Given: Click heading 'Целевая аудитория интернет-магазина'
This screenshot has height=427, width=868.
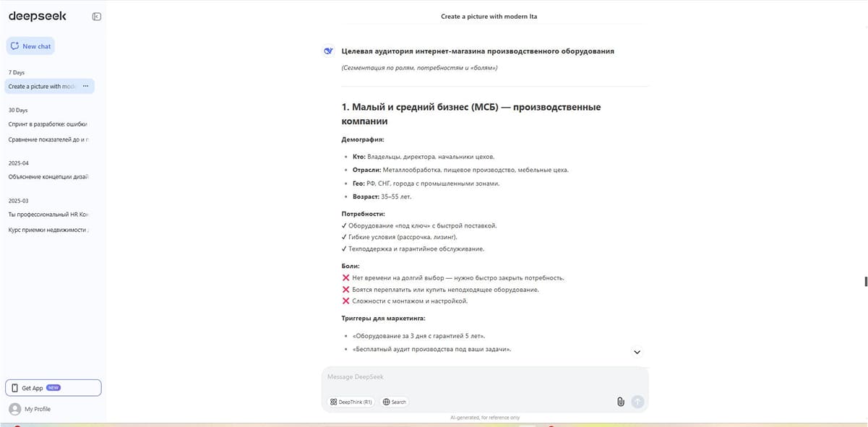Looking at the screenshot, I should coord(478,51).
